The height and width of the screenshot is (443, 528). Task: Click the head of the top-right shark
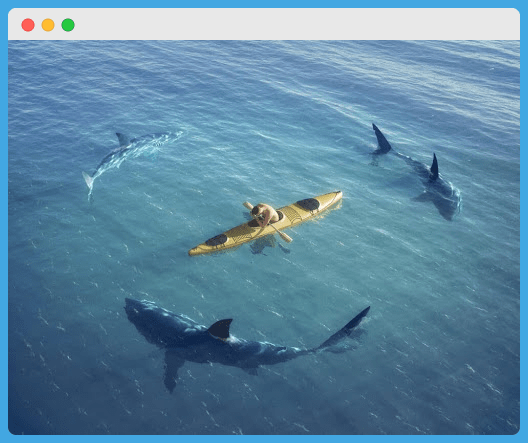[450, 204]
